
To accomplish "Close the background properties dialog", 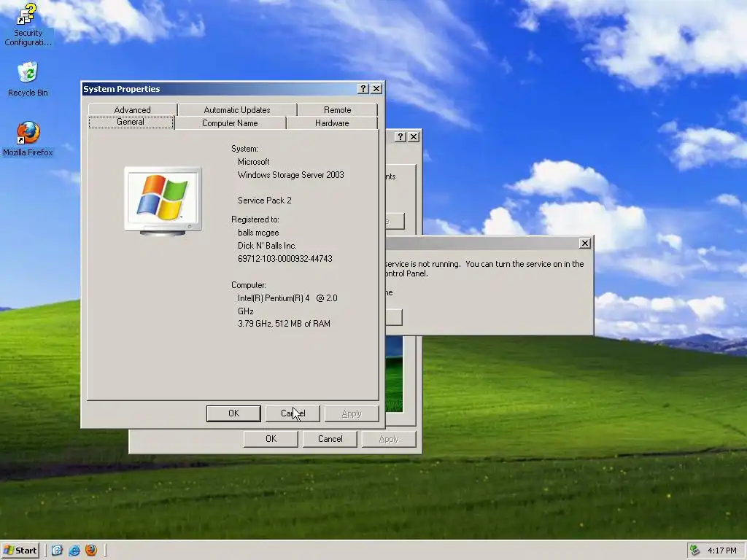I will click(x=414, y=136).
